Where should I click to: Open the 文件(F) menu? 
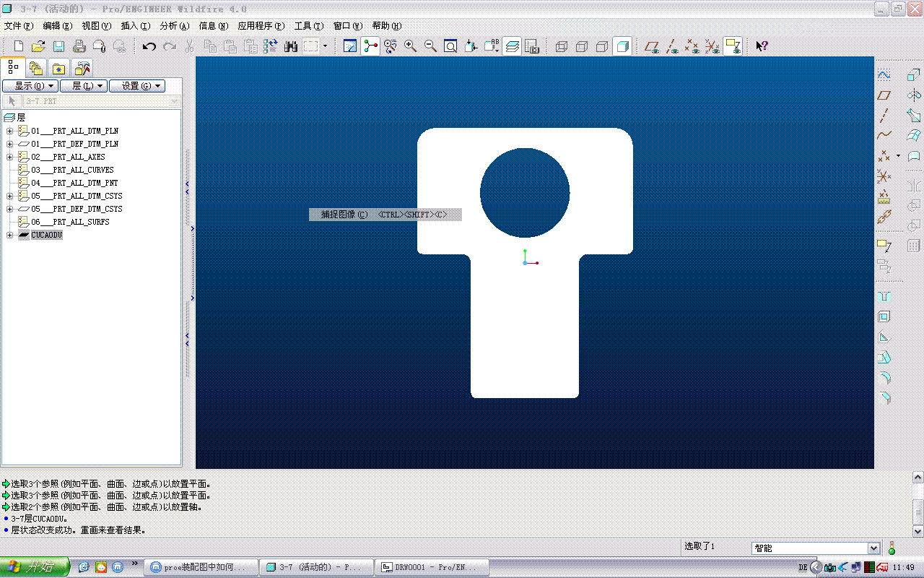click(x=19, y=26)
